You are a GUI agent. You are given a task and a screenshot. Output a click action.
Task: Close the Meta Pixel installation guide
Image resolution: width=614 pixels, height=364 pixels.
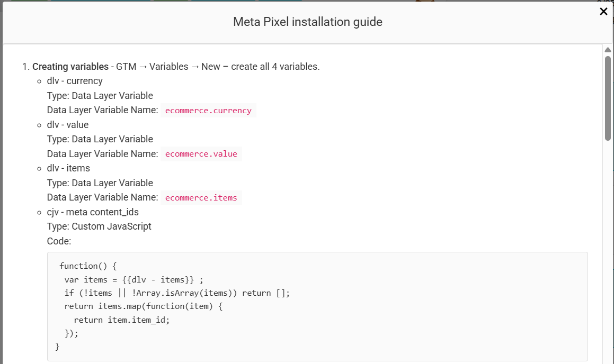pos(603,12)
